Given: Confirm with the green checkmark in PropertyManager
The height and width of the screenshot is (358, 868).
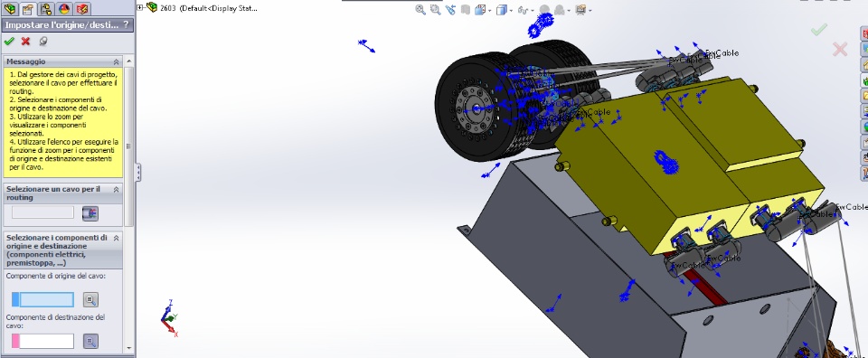Looking at the screenshot, I should [8, 41].
